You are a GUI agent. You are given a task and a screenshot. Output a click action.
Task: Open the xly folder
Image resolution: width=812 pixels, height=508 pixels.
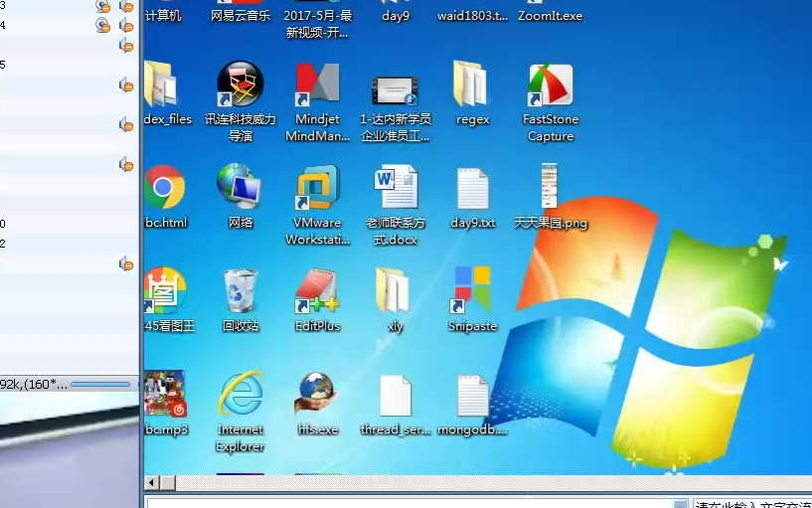[392, 290]
